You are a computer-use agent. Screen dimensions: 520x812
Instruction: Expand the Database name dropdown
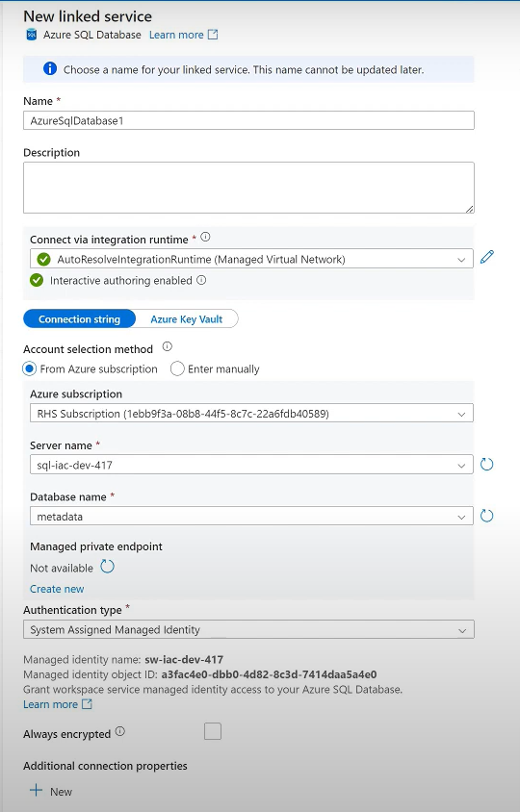[x=251, y=516]
